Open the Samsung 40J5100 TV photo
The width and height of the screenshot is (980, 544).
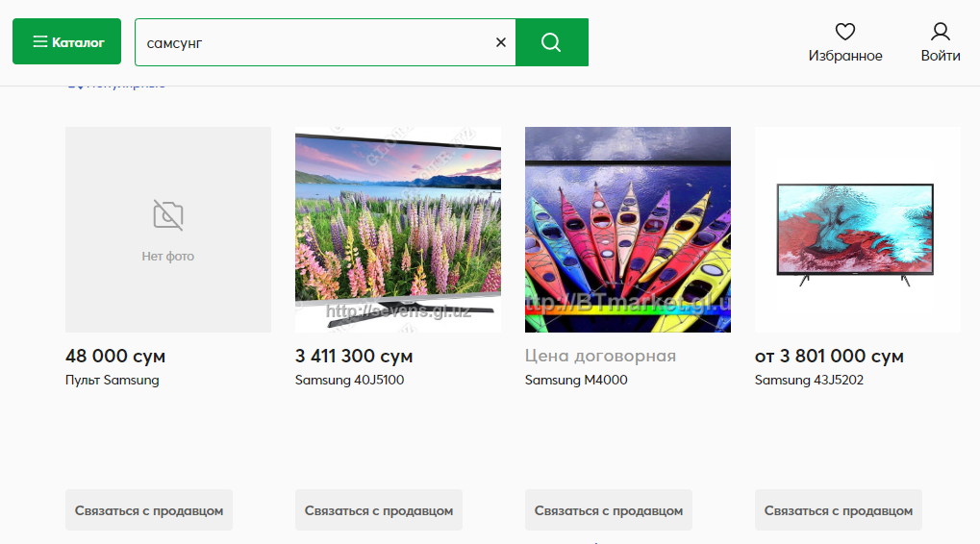(x=398, y=230)
